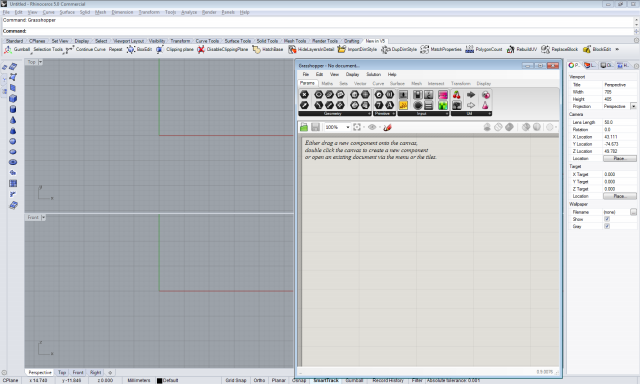Click Grasshopper open file green folder icon
This screenshot has height=384, width=640.
(304, 127)
